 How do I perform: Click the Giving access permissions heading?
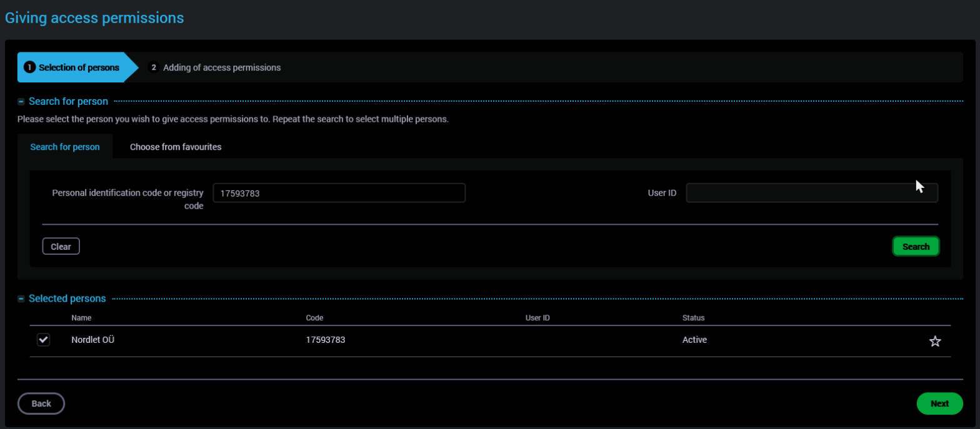point(94,17)
